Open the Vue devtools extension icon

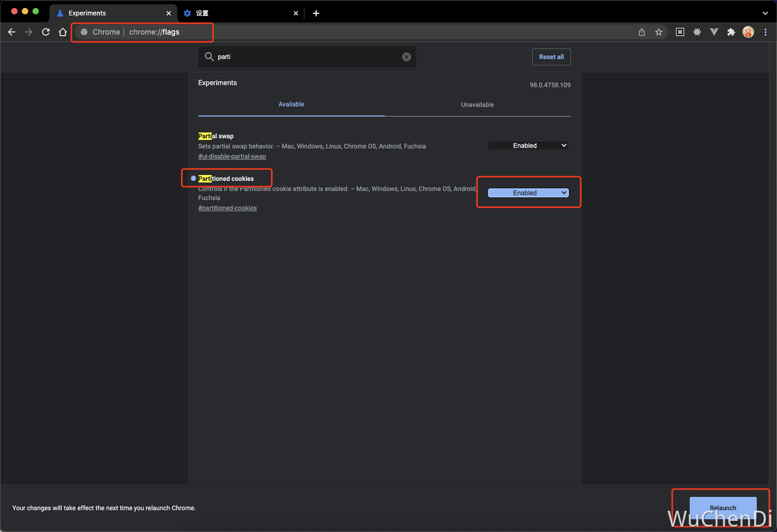[x=714, y=32]
